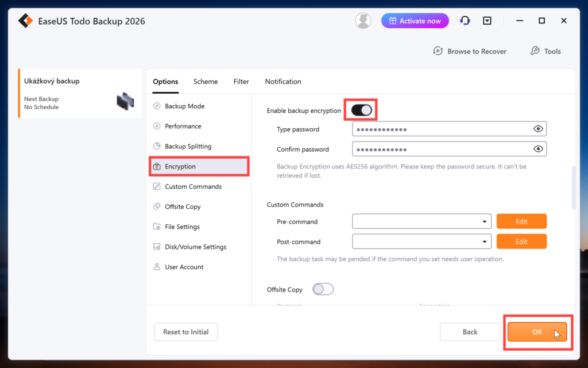Viewport: 588px width, 368px height.
Task: Open the support headset icon
Action: click(465, 21)
